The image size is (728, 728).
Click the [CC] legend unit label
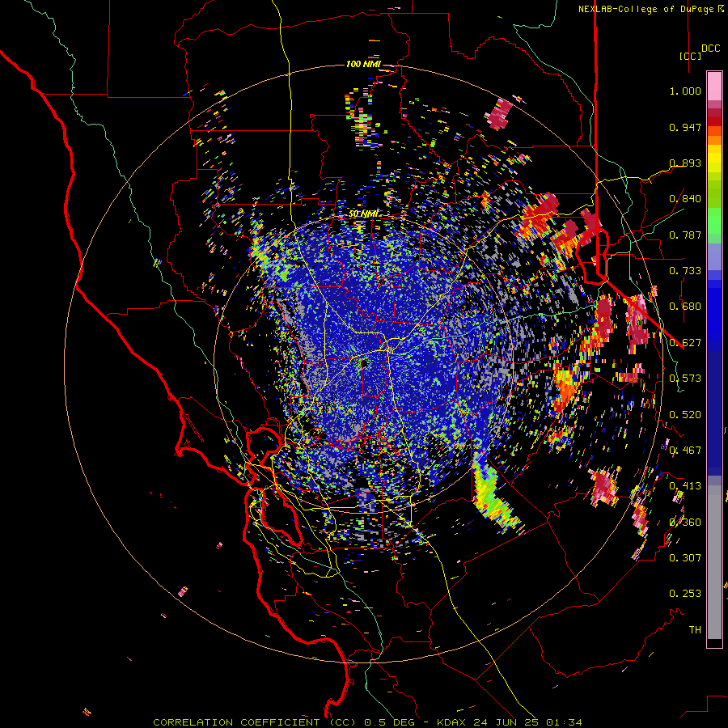pyautogui.click(x=691, y=56)
